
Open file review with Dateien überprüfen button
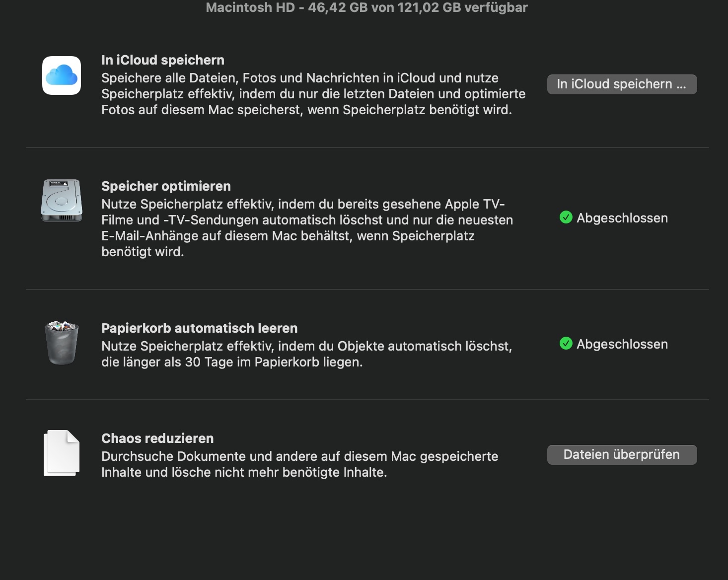622,454
